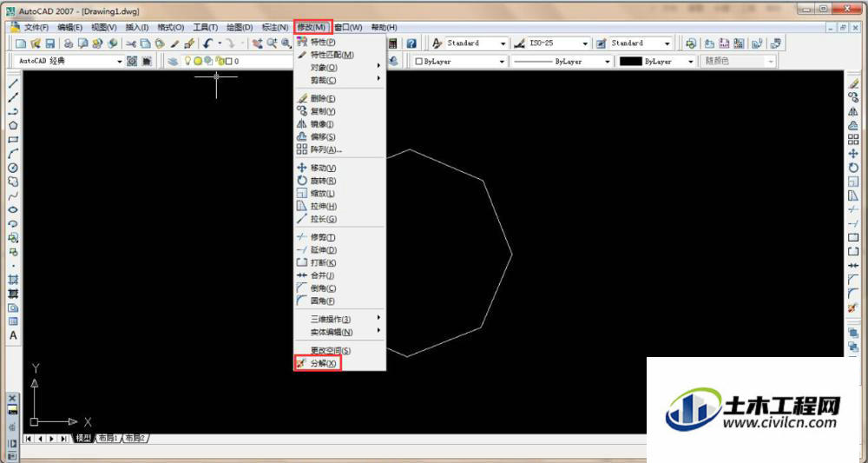
Task: Click the Cut scissors icon
Action: [x=131, y=43]
